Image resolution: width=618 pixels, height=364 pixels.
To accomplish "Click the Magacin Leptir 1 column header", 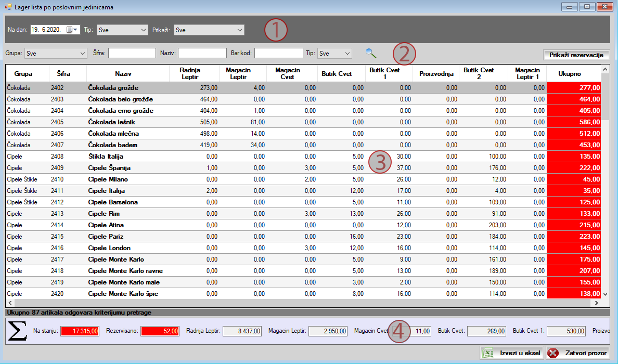I will click(x=527, y=74).
